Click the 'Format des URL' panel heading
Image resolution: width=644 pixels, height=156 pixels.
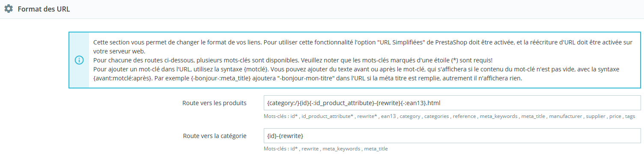pyautogui.click(x=44, y=9)
